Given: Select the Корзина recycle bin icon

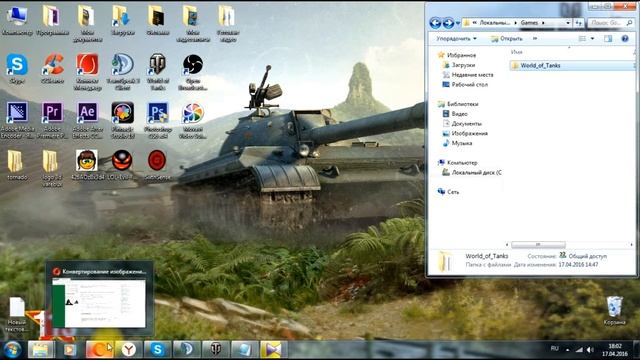Looking at the screenshot, I should click(614, 310).
